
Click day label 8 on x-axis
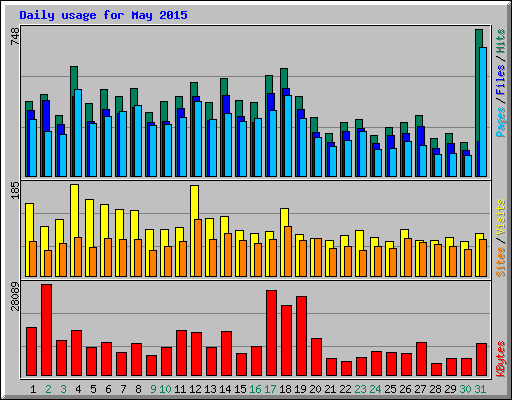point(138,389)
